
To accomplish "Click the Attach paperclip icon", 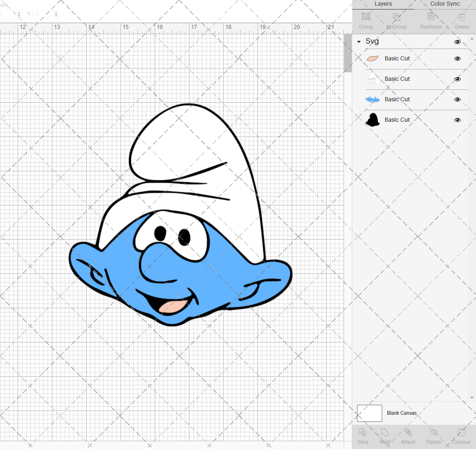I will coord(408,432).
